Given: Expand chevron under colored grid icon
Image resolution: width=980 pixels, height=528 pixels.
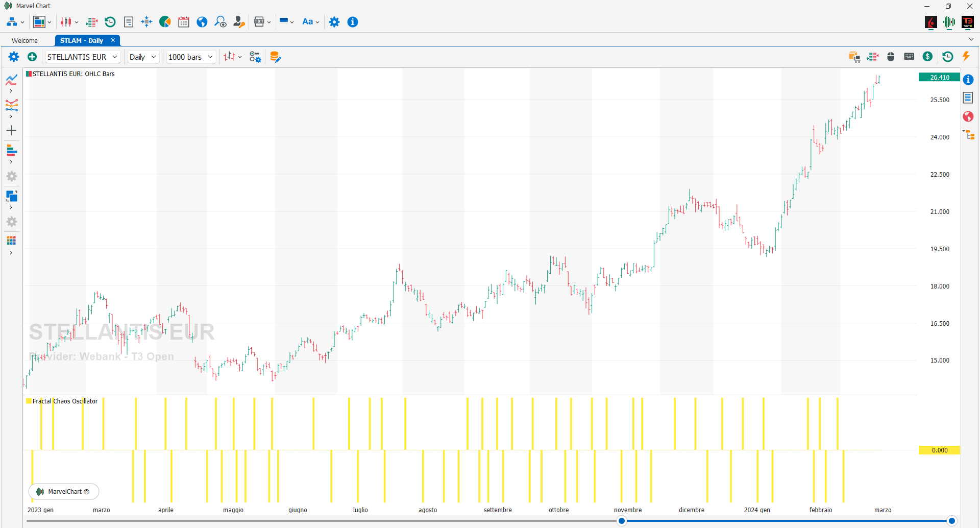Looking at the screenshot, I should click(x=11, y=253).
